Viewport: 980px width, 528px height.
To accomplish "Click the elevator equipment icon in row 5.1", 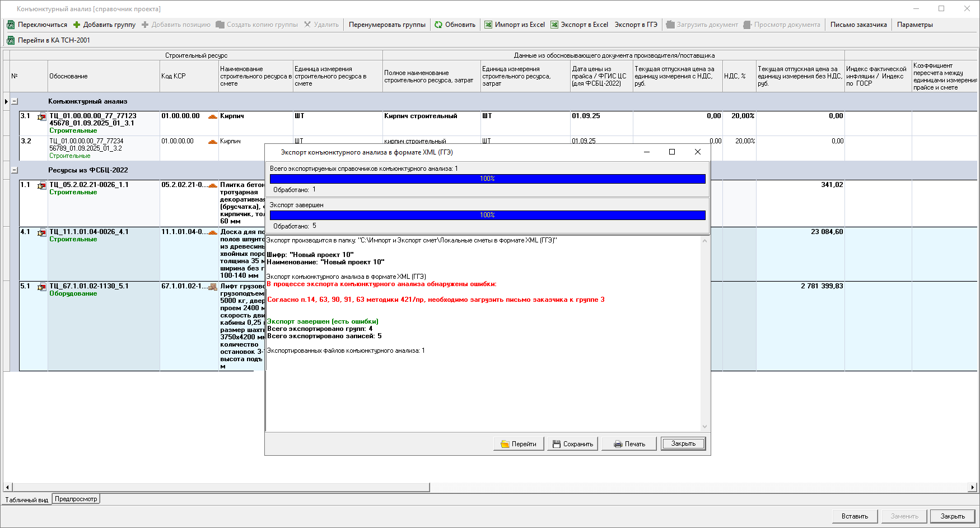I will (x=213, y=287).
